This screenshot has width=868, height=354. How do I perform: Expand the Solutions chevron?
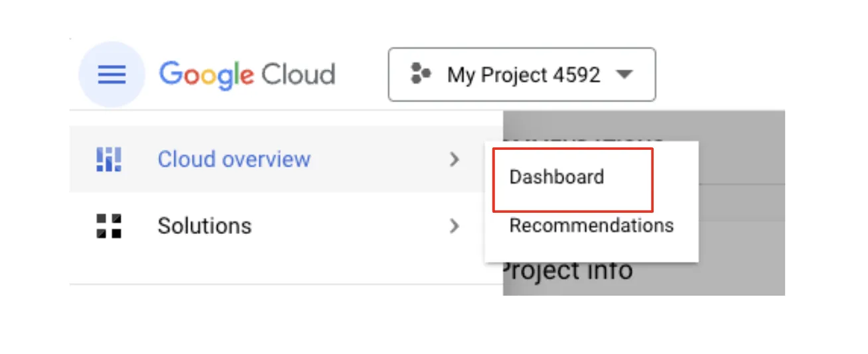point(455,226)
